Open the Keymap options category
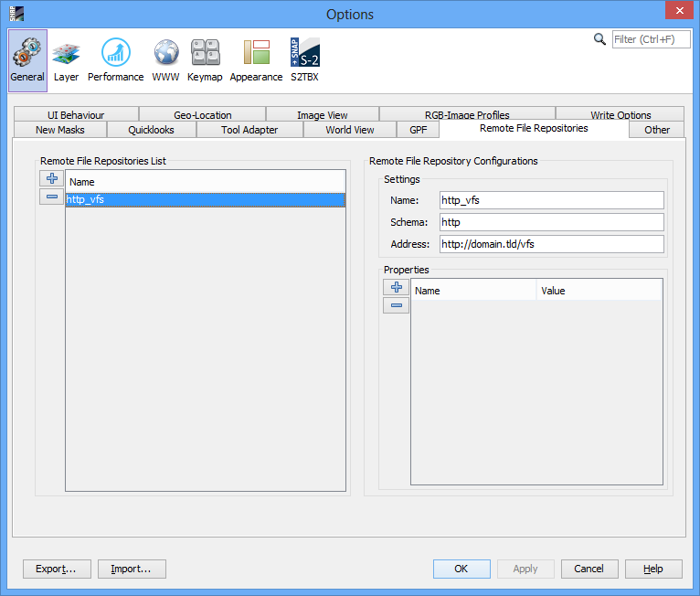700x596 pixels. click(205, 60)
